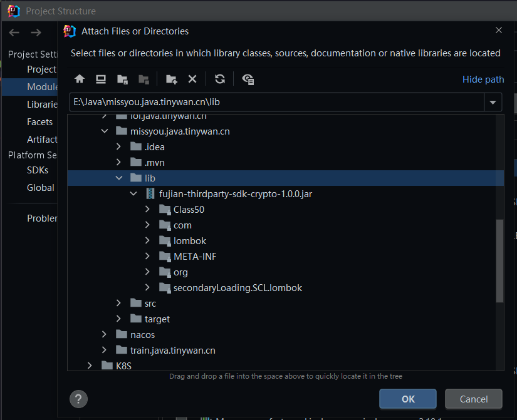The height and width of the screenshot is (420, 517).
Task: Expand the META-INF folder
Action: [x=147, y=256]
